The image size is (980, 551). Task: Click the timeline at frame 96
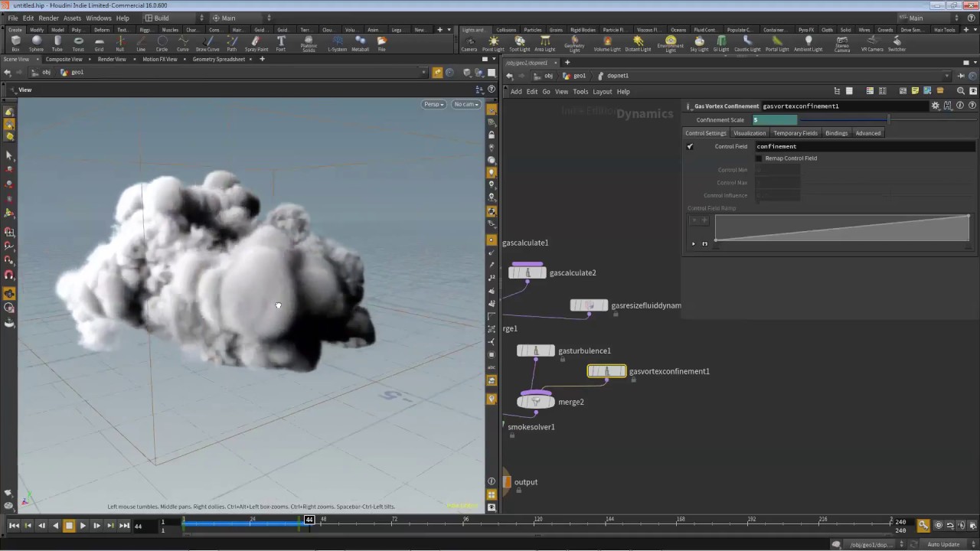pyautogui.click(x=466, y=523)
